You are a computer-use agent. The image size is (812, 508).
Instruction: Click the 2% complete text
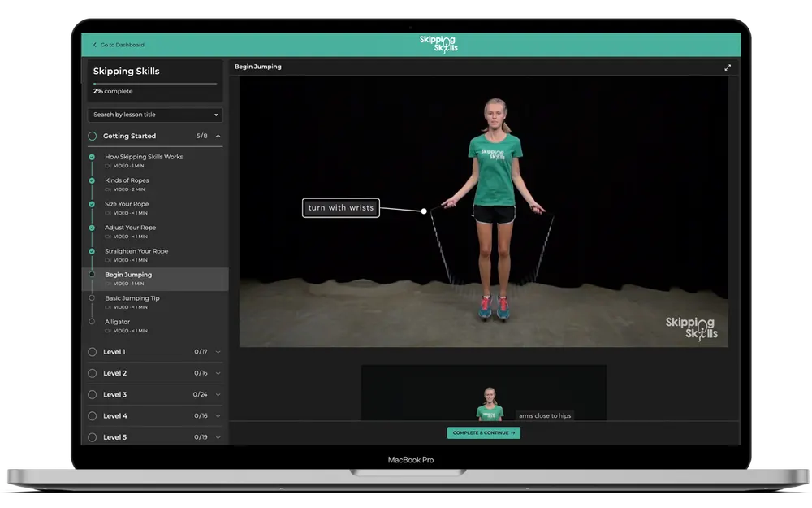(113, 91)
